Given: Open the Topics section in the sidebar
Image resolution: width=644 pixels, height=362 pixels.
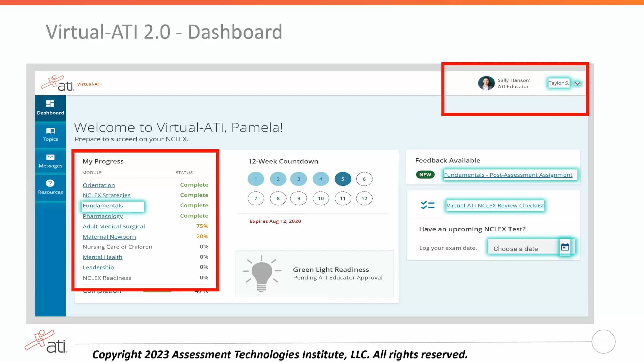Looking at the screenshot, I should [50, 131].
